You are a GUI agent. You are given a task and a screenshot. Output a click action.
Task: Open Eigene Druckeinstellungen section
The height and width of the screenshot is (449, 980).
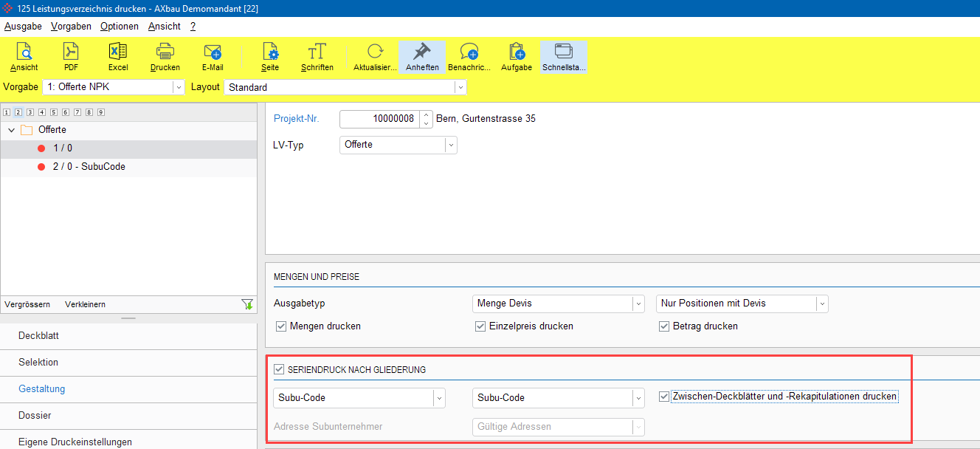tap(128, 442)
